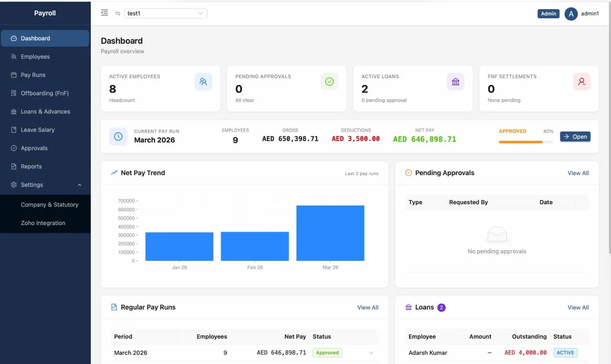Viewport: 611px width, 364px height.
Task: Click the purple Loans count badge
Action: tap(442, 308)
